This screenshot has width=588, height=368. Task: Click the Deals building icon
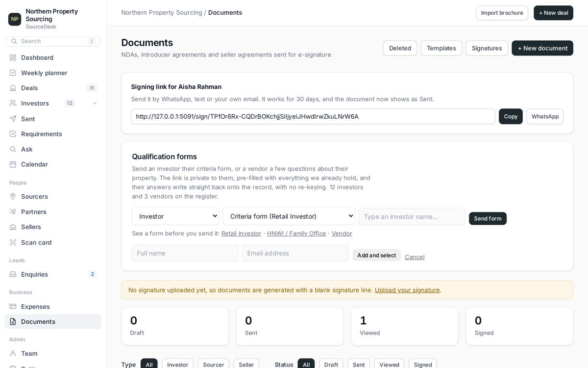click(x=13, y=88)
